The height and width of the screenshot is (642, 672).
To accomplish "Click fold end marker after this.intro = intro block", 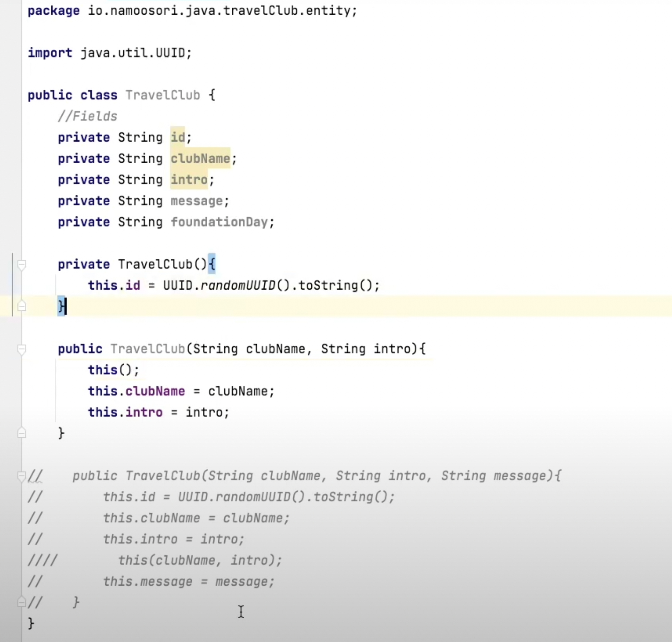I will pos(21,433).
